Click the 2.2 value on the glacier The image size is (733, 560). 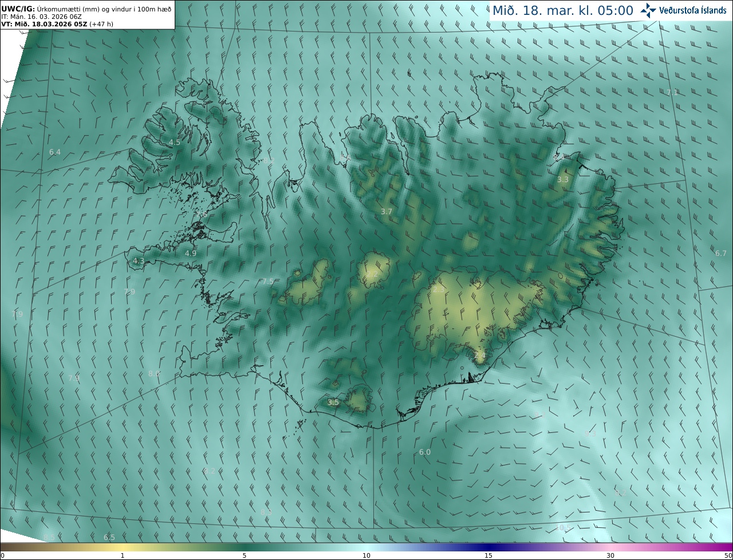click(373, 274)
